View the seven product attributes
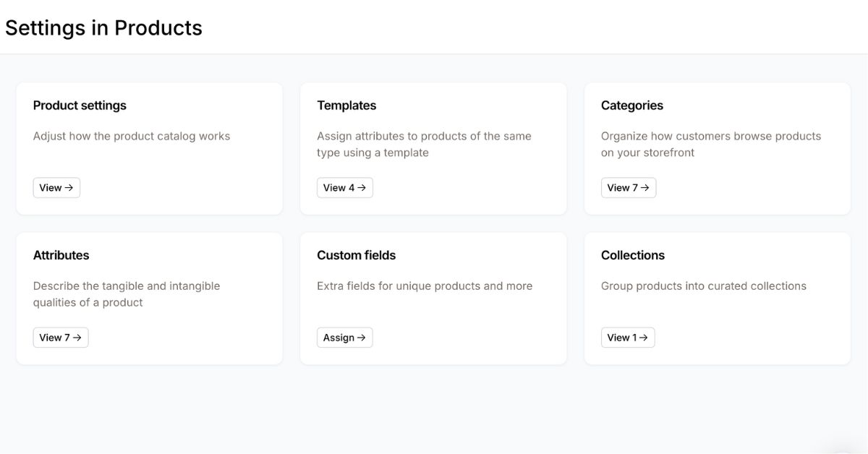The image size is (868, 454). [x=61, y=337]
